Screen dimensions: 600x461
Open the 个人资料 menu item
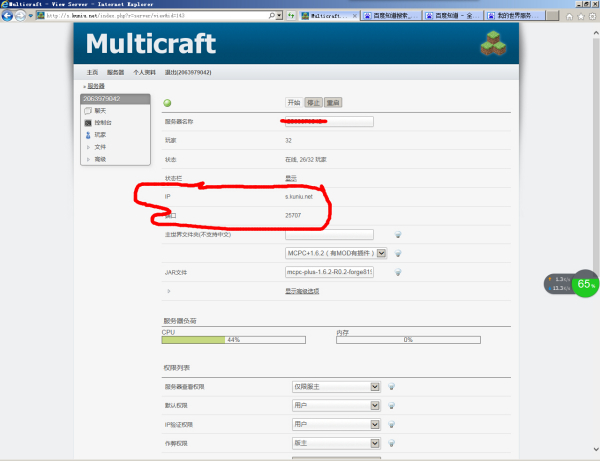pos(144,72)
